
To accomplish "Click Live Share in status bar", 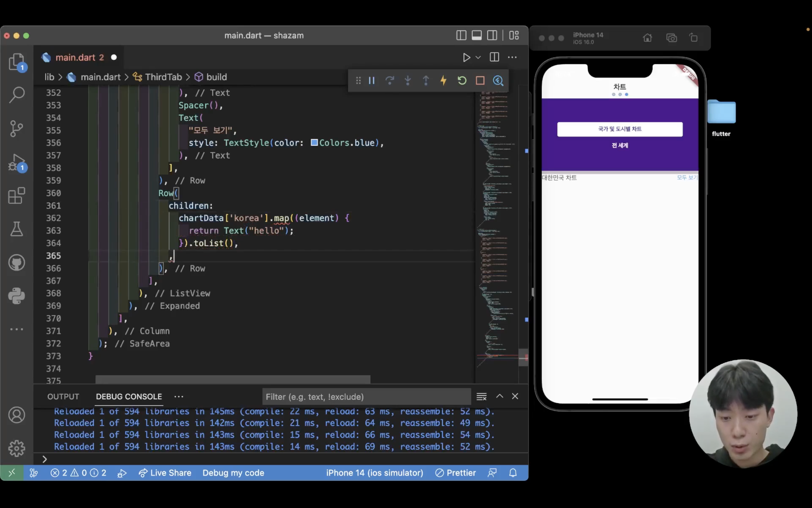I will 165,473.
